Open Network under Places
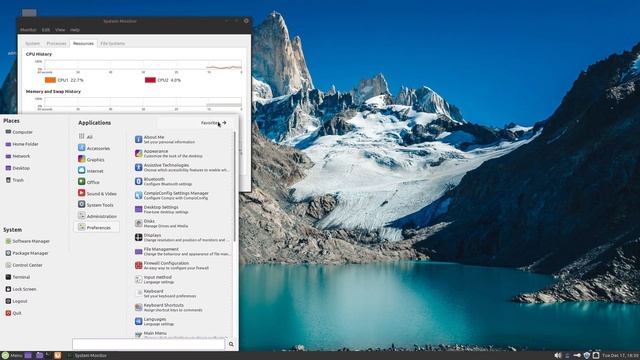 [x=18, y=156]
